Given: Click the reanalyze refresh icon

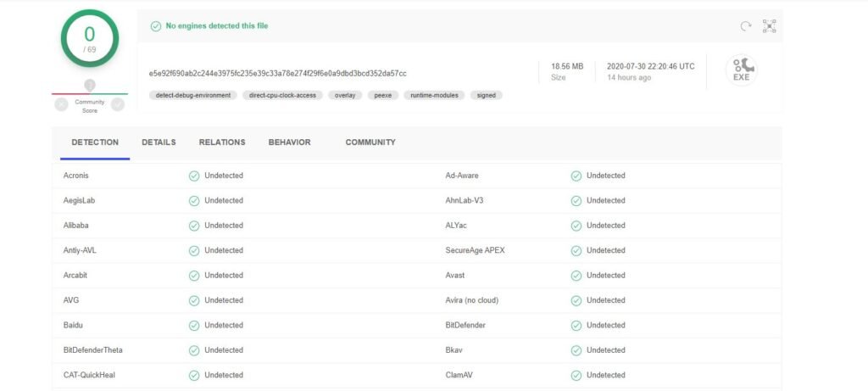Looking at the screenshot, I should pyautogui.click(x=746, y=26).
